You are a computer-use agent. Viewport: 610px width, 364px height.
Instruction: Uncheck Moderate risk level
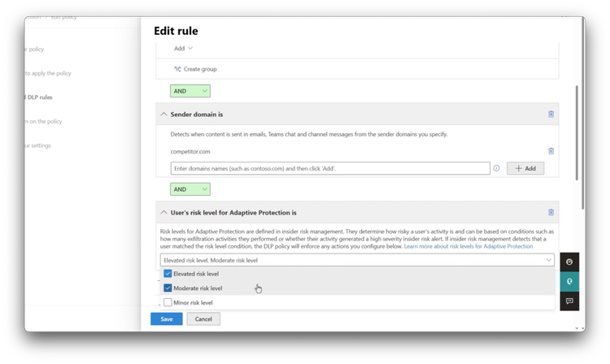point(168,288)
